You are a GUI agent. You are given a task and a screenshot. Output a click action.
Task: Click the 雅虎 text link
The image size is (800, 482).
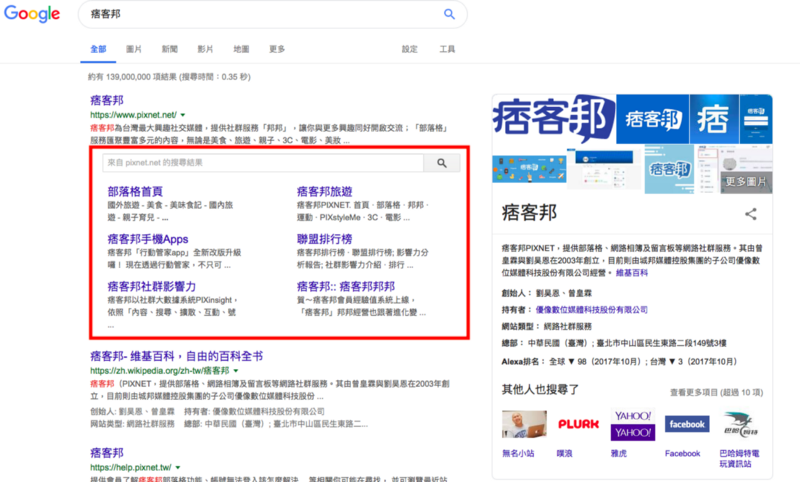[x=619, y=453]
